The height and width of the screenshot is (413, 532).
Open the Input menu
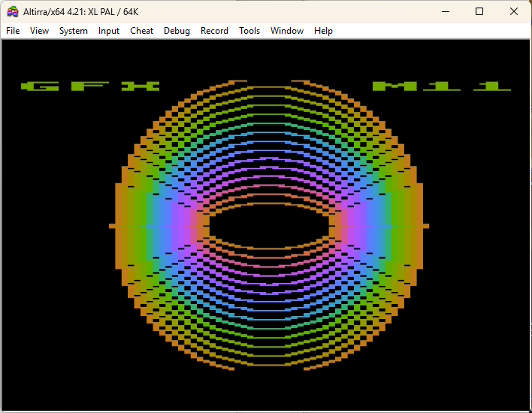(109, 31)
